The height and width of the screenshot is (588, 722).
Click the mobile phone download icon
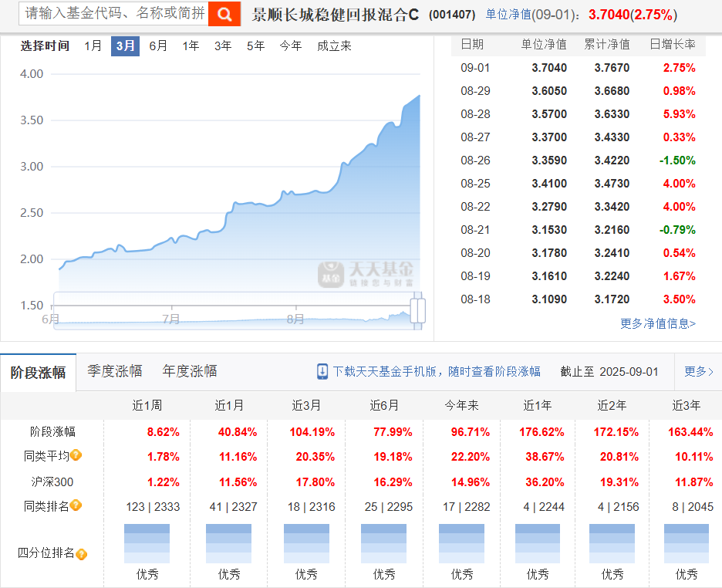click(x=322, y=372)
